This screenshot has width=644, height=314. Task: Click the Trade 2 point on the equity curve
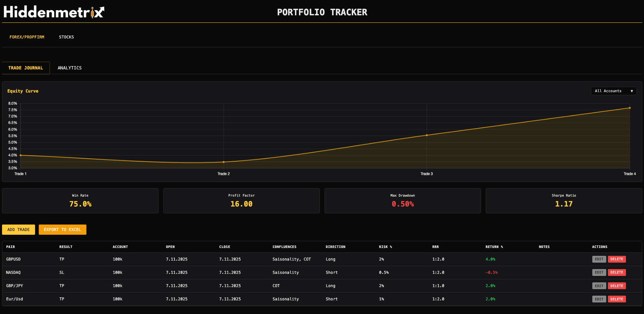click(x=224, y=162)
